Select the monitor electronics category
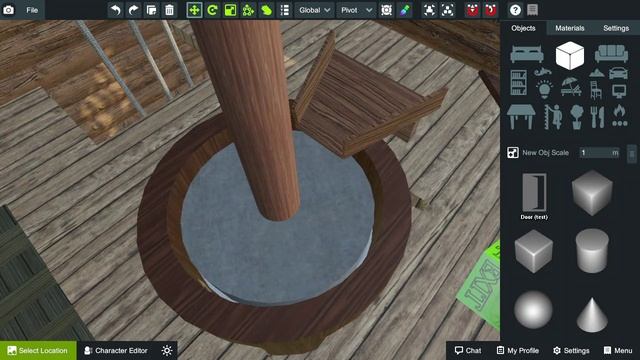 pos(619,91)
